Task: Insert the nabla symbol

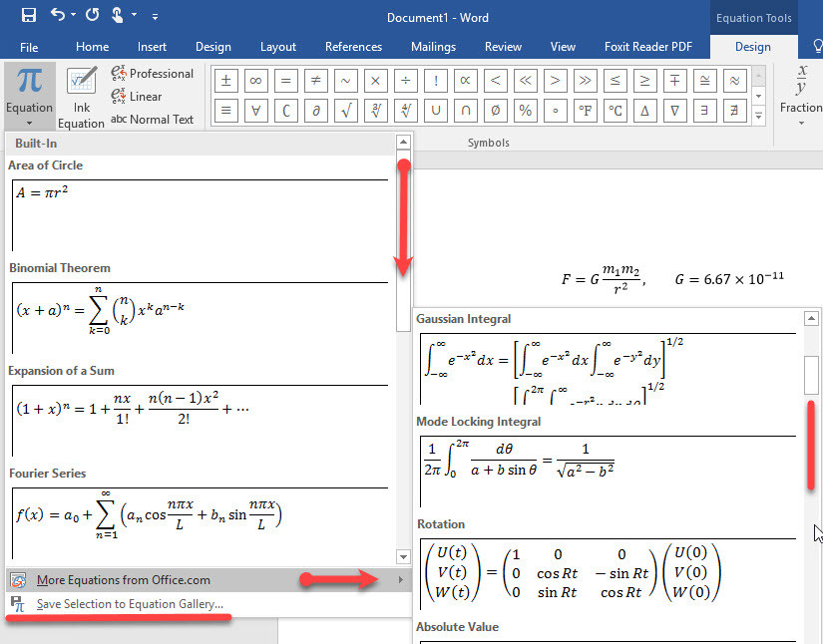Action: pyautogui.click(x=674, y=110)
